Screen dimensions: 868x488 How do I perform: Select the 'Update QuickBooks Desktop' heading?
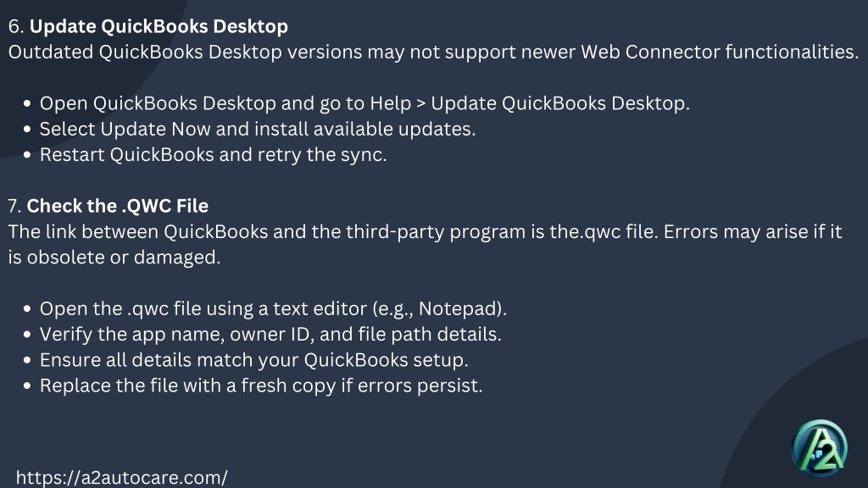[x=159, y=26]
